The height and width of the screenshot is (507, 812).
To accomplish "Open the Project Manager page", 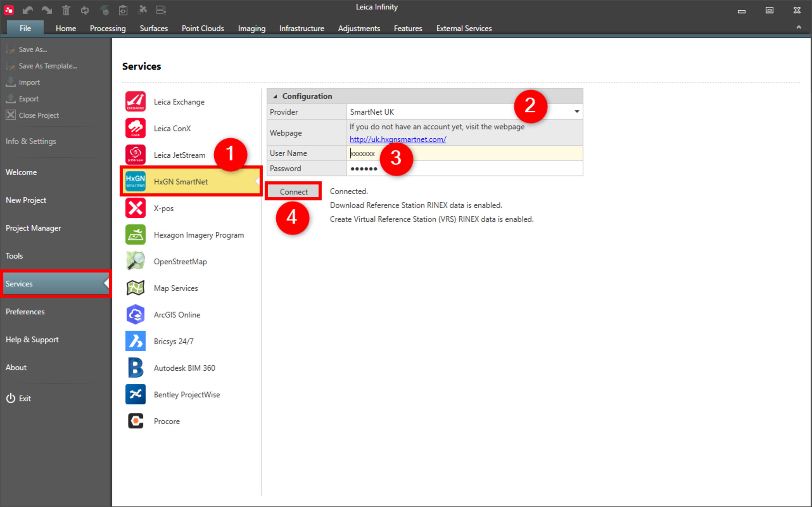I will coord(33,228).
